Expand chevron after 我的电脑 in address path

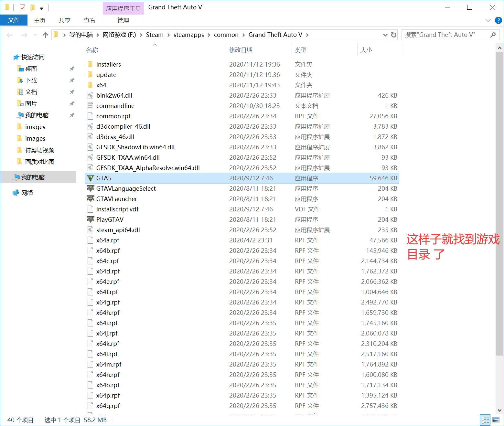[x=98, y=35]
